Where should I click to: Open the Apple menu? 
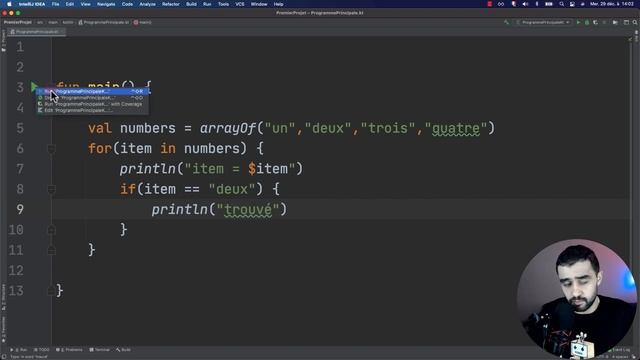click(x=9, y=4)
